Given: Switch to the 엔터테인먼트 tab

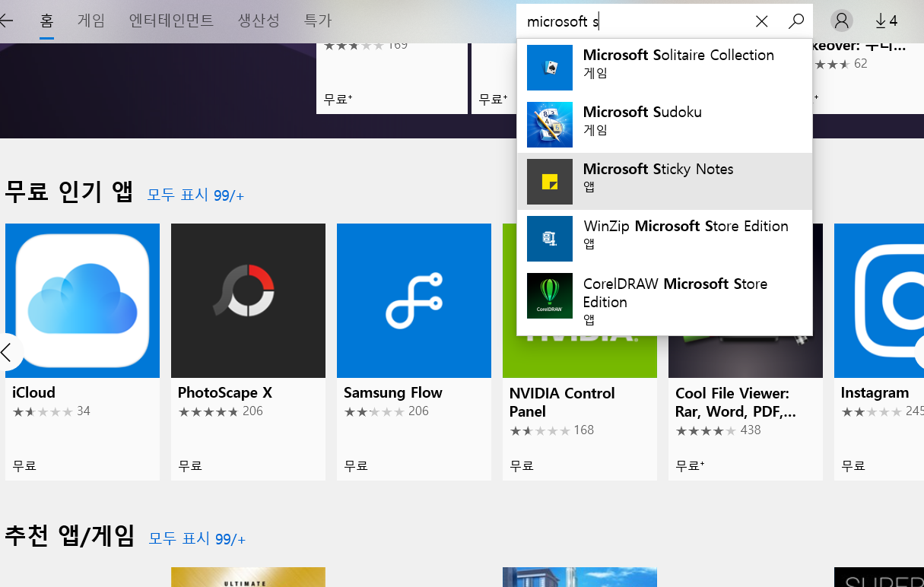Looking at the screenshot, I should 171,21.
